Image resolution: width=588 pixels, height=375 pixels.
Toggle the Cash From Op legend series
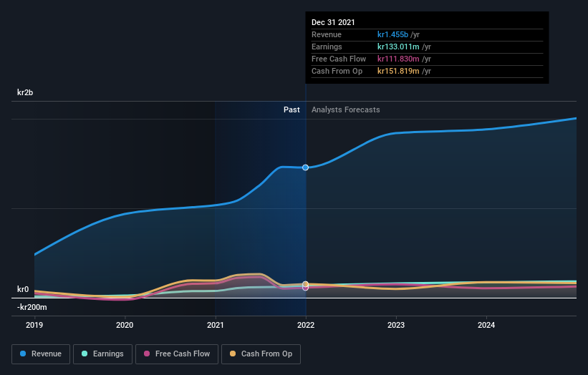[261, 354]
